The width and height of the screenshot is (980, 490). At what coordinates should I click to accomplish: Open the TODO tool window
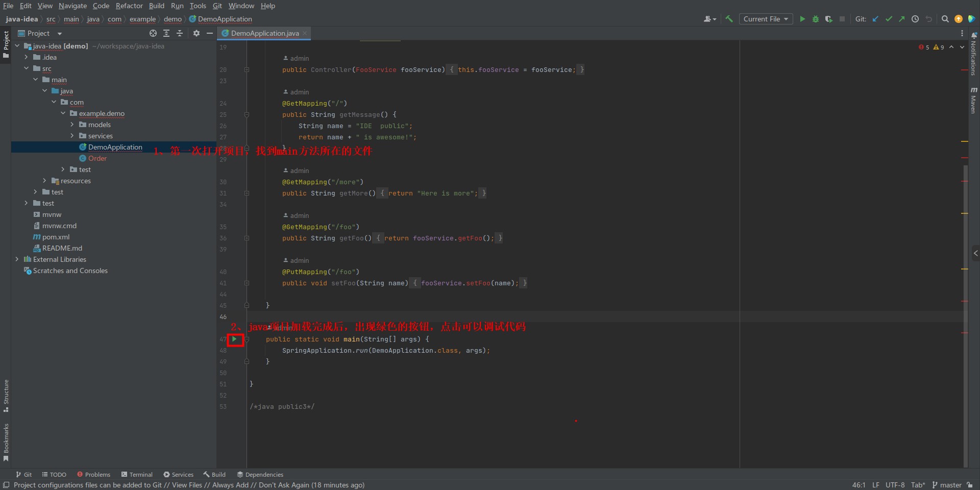point(54,474)
